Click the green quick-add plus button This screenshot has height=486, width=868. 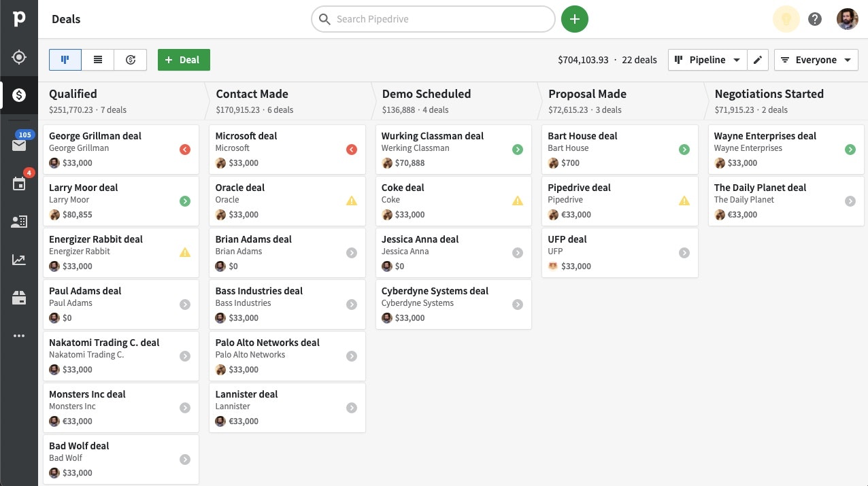574,19
